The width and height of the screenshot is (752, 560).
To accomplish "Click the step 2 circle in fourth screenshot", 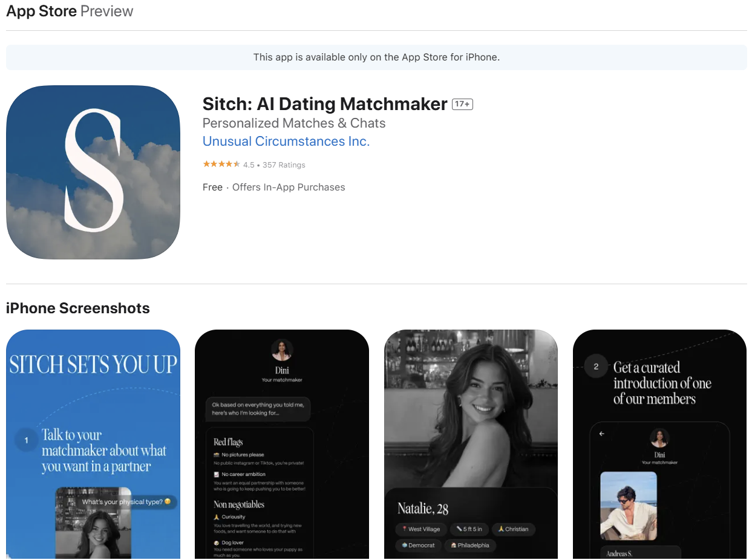I will pyautogui.click(x=596, y=366).
